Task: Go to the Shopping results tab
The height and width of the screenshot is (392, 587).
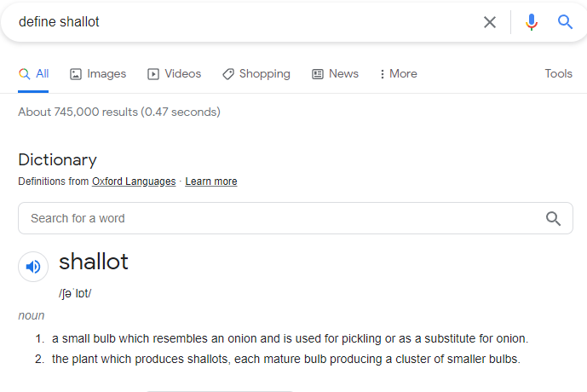Action: point(256,74)
